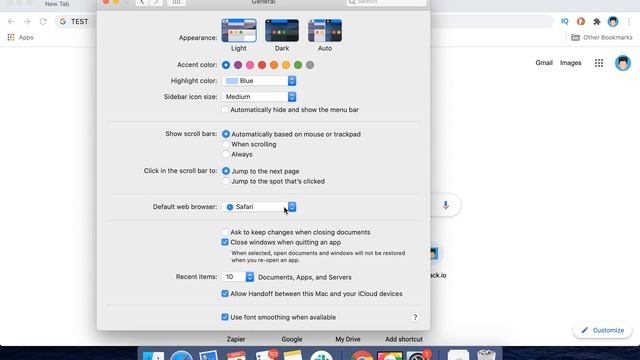Open the Highlight color dropdown

coord(259,81)
